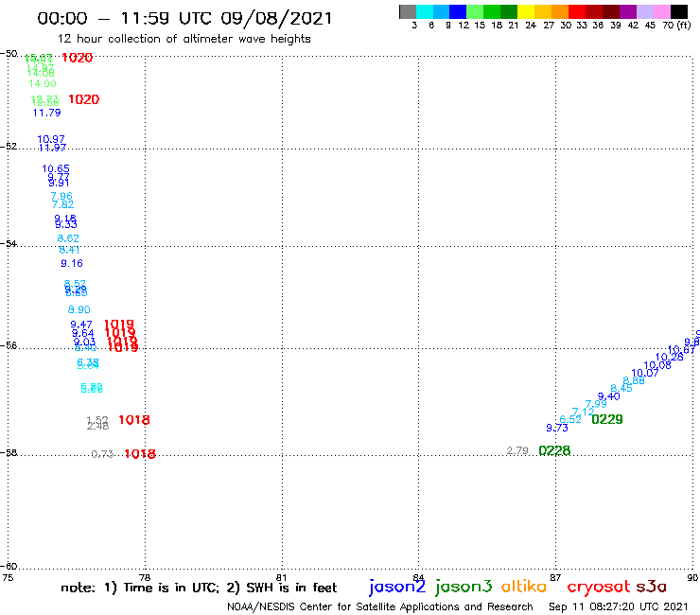Click the '9.40' wave height value
This screenshot has height=615, width=700.
[x=609, y=396]
